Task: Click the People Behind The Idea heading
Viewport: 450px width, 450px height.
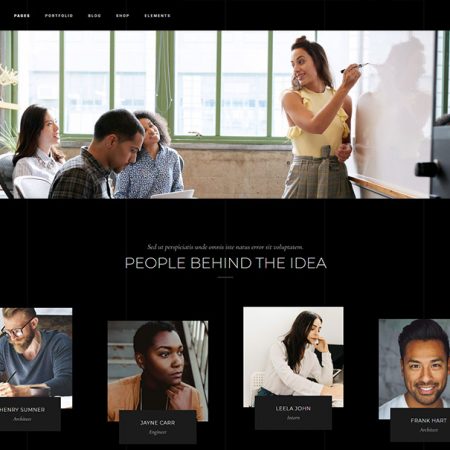Action: click(226, 263)
